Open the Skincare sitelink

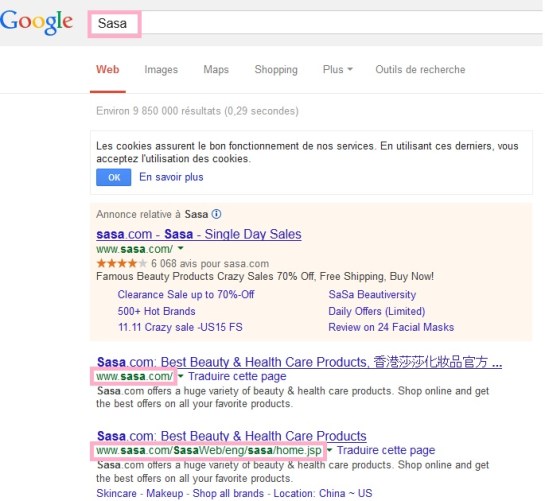[x=116, y=493]
